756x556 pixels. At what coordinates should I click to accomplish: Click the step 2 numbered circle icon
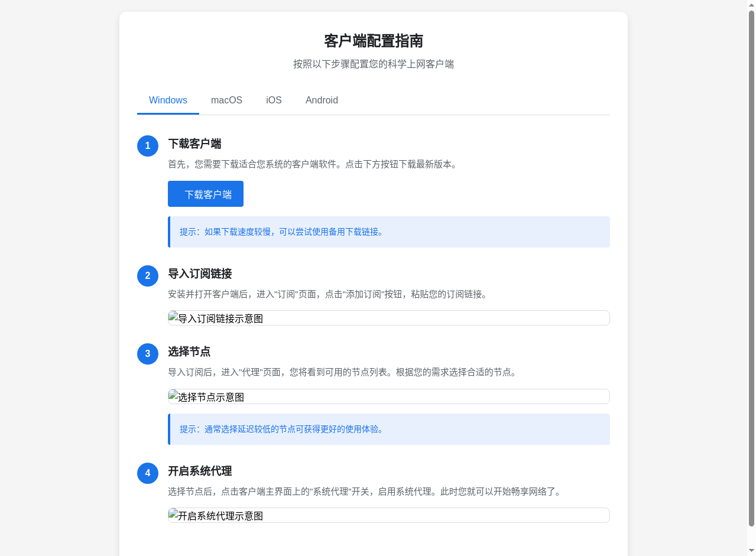point(147,275)
